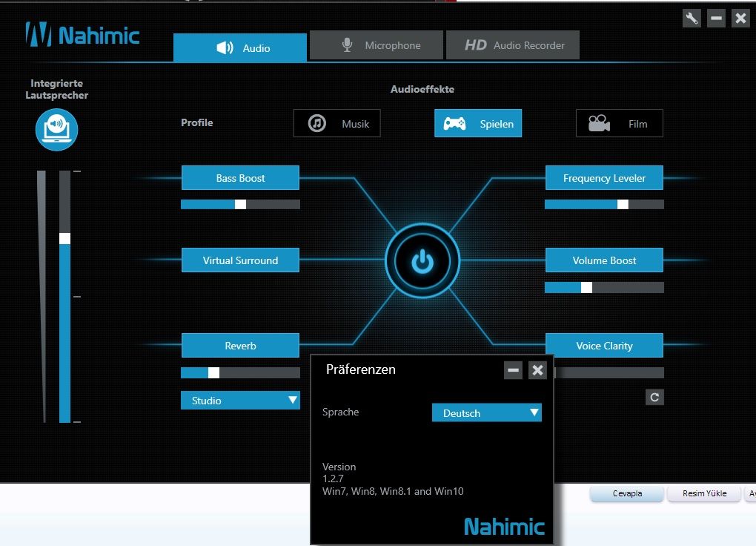Select the Spielen profile
756x546 pixels.
click(x=478, y=124)
